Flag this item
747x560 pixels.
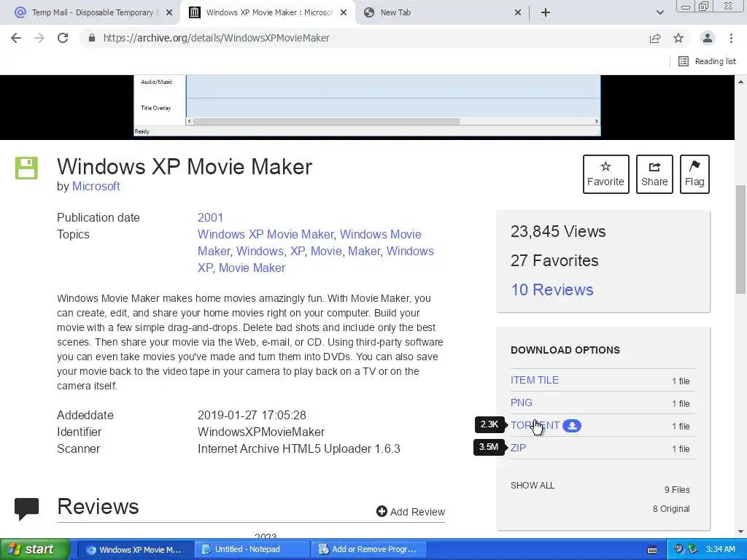click(x=694, y=174)
